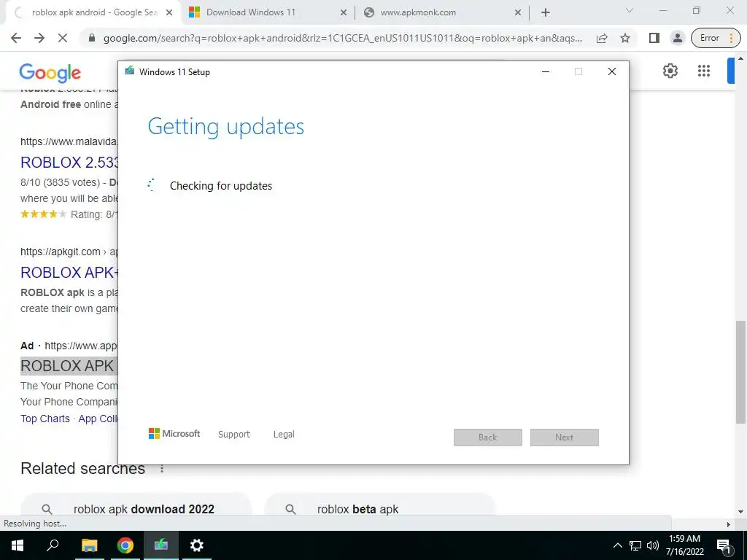This screenshot has height=560, width=747.
Task: Open ROBLOX APK apkgit result link
Action: pos(69,273)
